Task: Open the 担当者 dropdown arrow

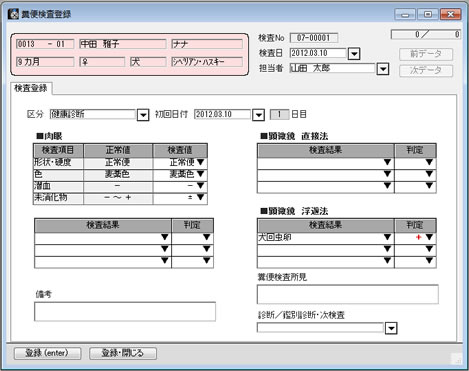Action: [383, 69]
